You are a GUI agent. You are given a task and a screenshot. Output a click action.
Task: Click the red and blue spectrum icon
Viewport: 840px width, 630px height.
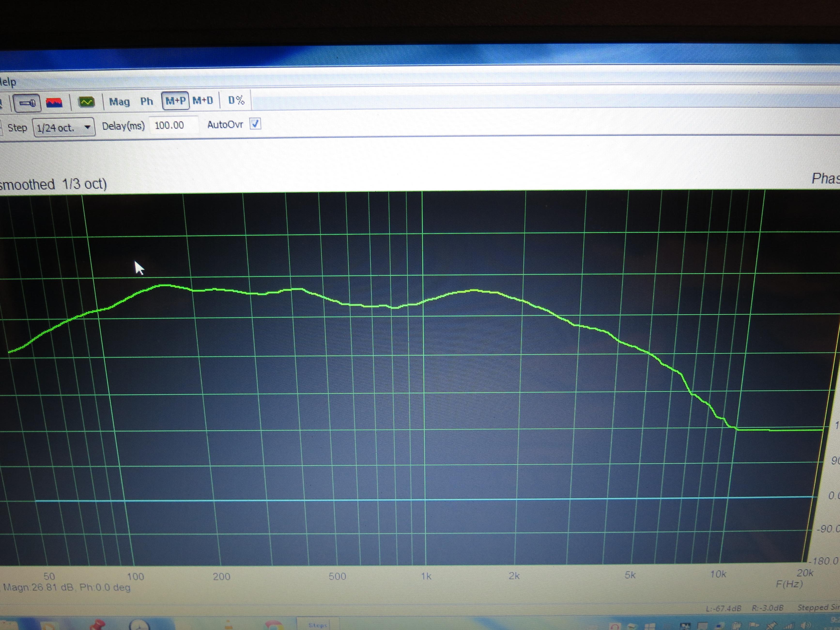pos(54,103)
